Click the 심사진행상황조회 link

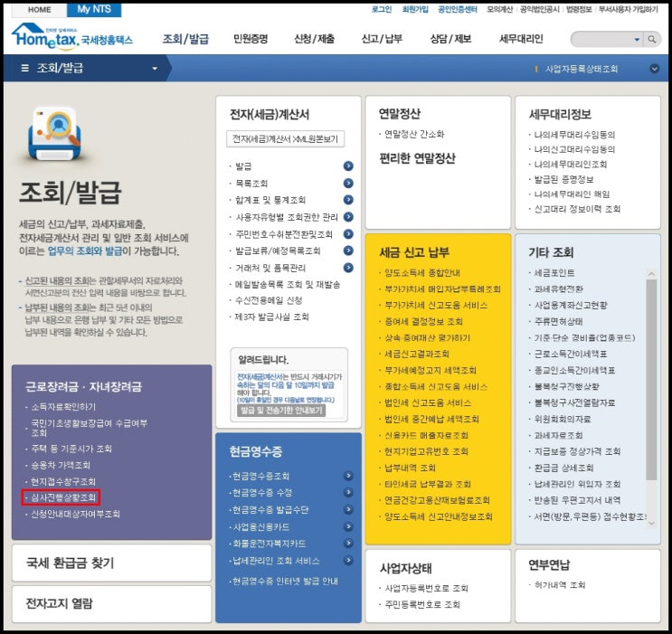pyautogui.click(x=63, y=497)
